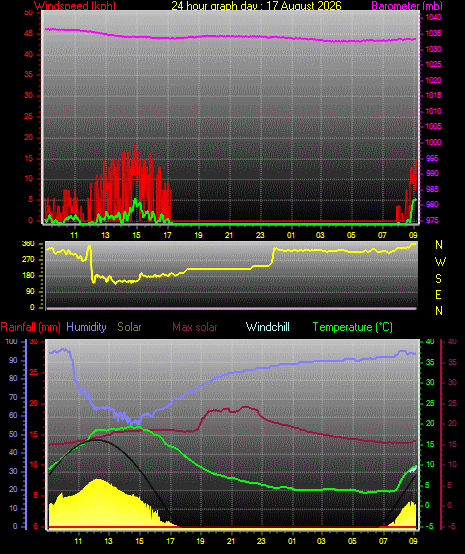Click the Rainfall (mm) legend label
Screen dimensions: 465x554
click(30, 327)
